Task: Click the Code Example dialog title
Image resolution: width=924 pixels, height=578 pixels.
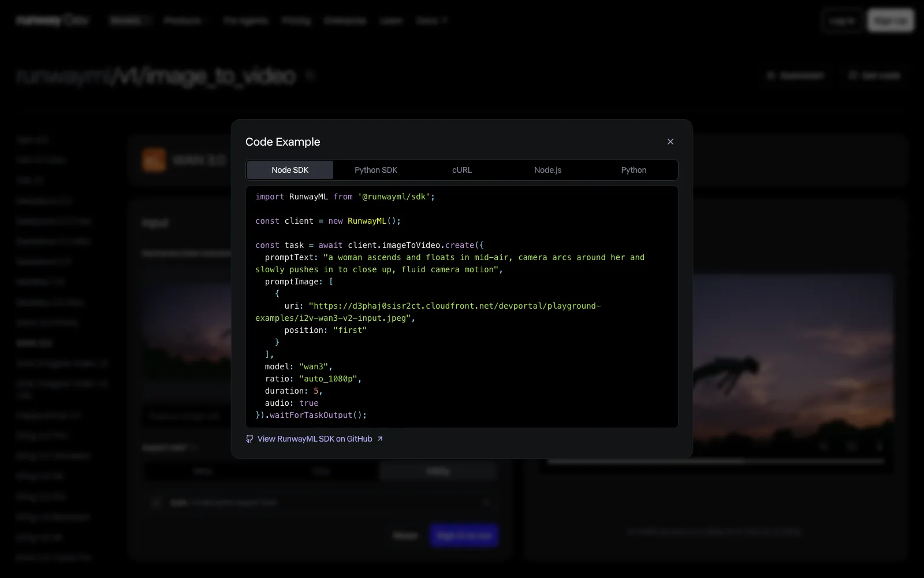Action: pos(282,142)
